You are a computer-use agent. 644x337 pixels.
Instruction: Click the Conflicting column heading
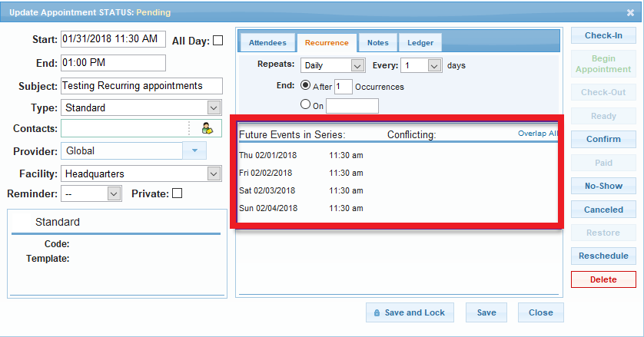click(x=412, y=134)
